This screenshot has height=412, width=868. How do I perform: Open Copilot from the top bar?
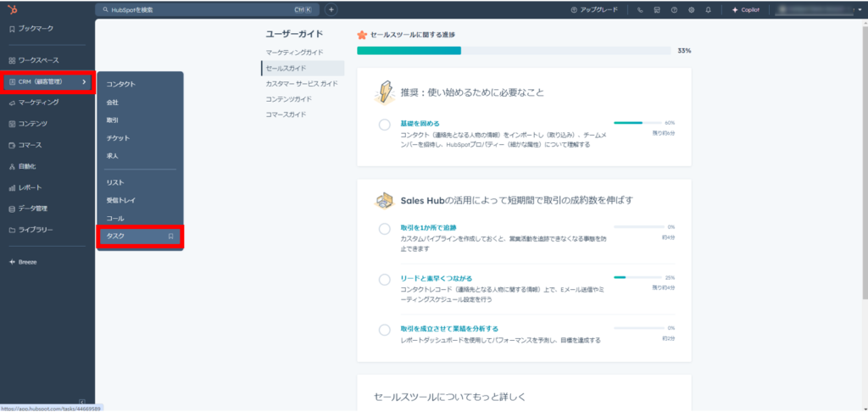coord(746,10)
